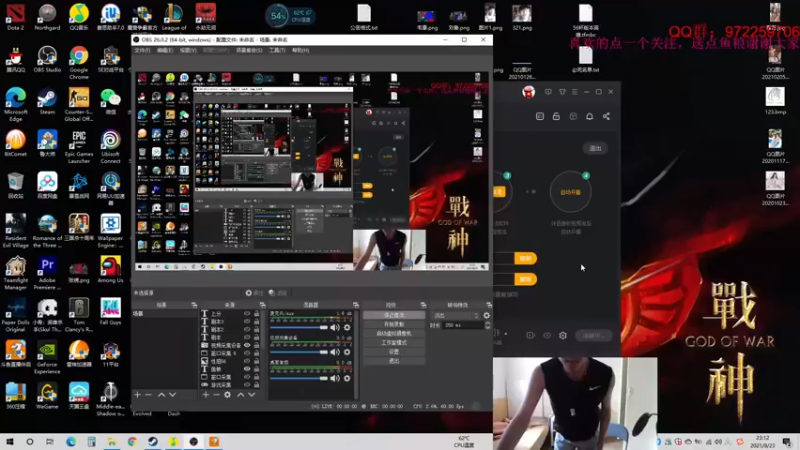Viewport: 800px width, 450px height.
Task: Open Steam desktop shortcut
Action: tap(47, 102)
